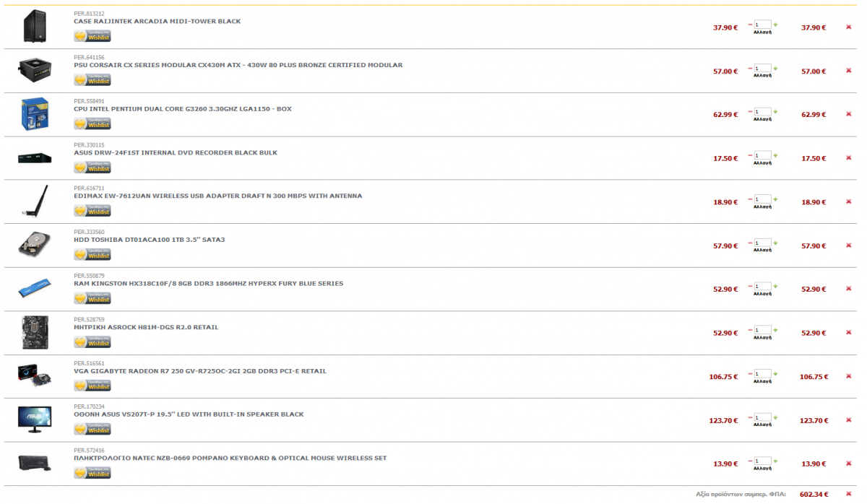The image size is (867, 504).
Task: Remove the Gigabyte Radeon R7 250 card
Action: tap(848, 376)
